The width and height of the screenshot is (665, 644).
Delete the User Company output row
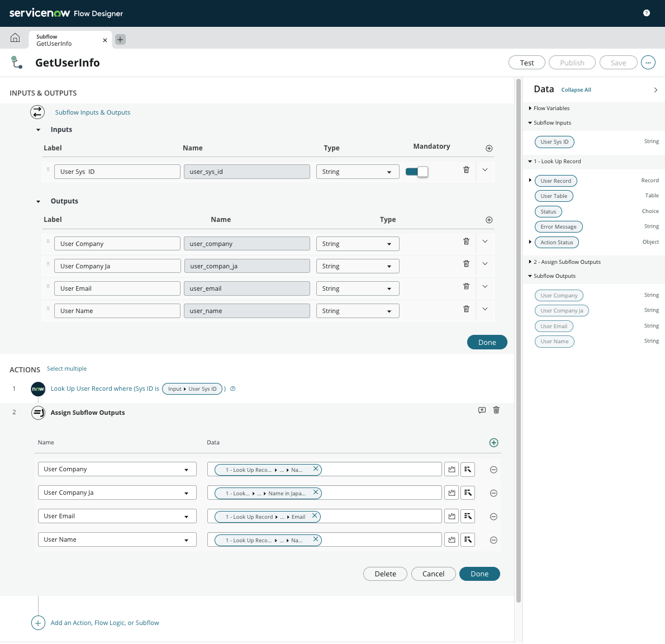coord(466,241)
